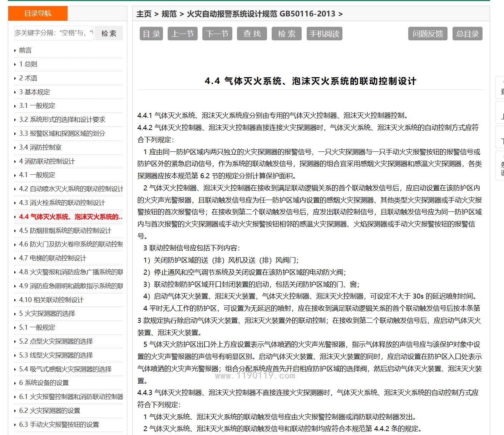Open sidebar chapter 1 总则
Viewport: 504px width, 435px height.
28,64
